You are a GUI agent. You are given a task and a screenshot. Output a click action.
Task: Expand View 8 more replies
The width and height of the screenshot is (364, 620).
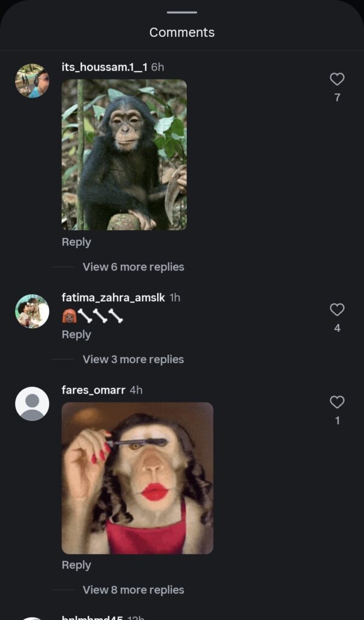[134, 590]
